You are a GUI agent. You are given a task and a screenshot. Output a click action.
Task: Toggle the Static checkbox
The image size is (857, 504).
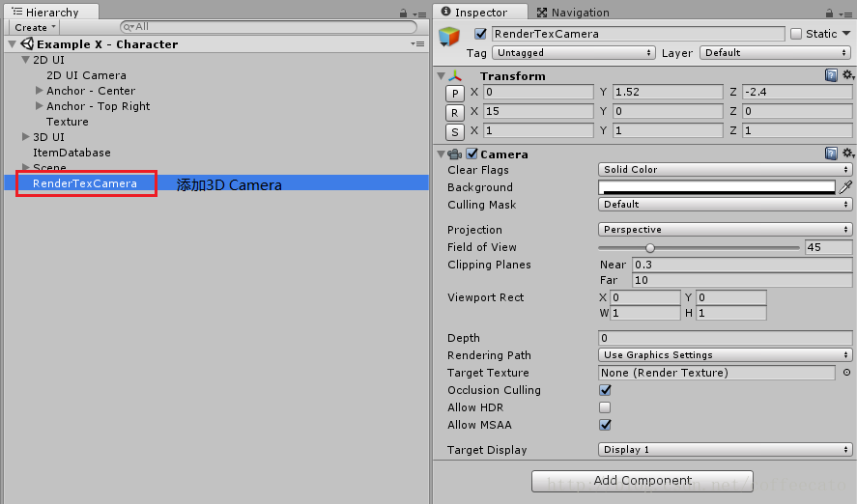coord(796,34)
